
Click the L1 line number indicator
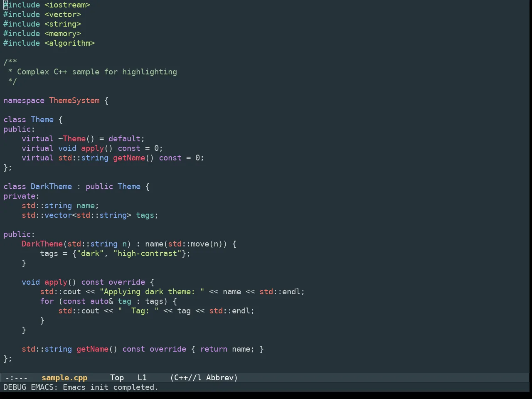tap(142, 378)
